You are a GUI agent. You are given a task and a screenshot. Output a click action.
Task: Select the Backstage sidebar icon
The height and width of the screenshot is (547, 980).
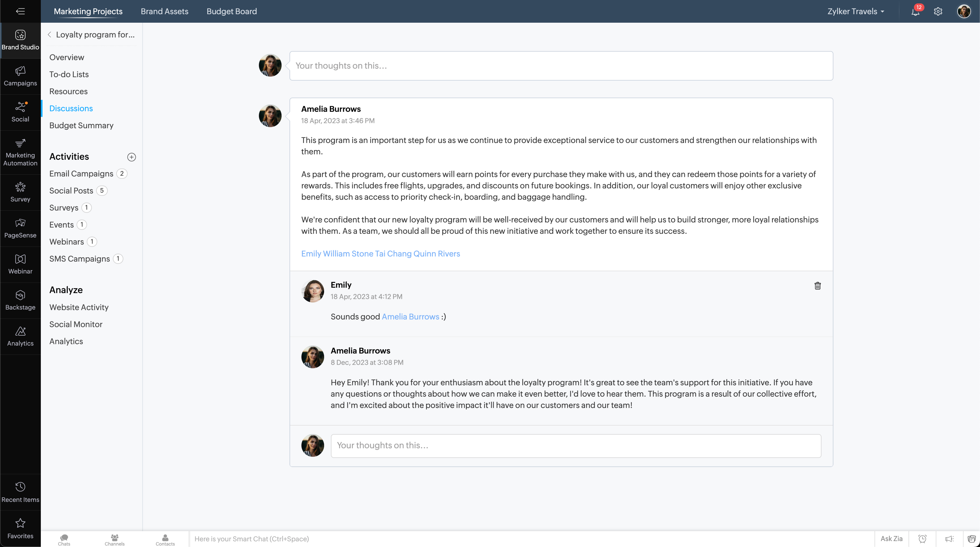(20, 300)
